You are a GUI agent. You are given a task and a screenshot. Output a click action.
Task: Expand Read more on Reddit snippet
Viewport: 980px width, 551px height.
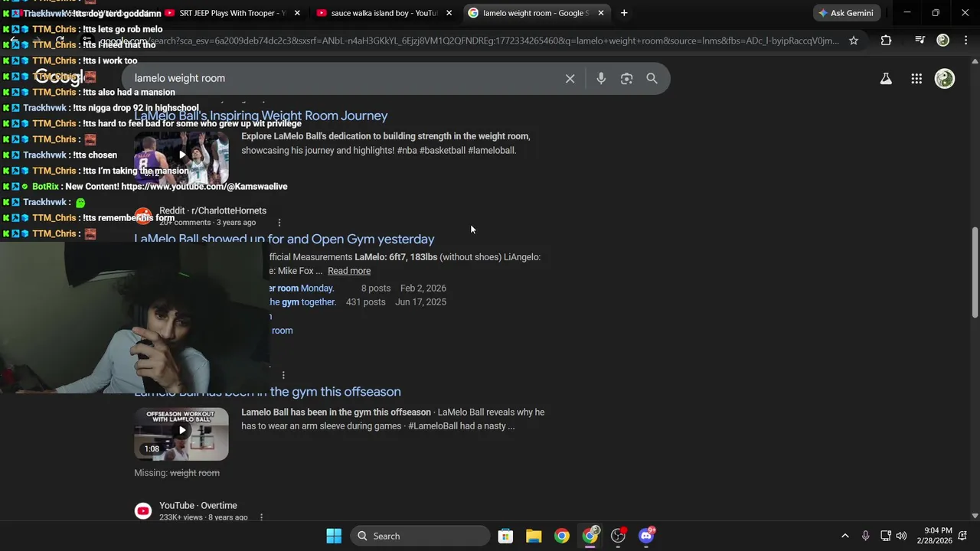coord(349,271)
